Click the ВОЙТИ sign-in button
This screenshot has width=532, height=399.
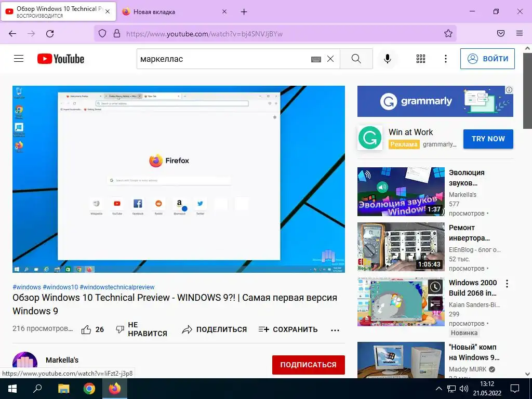point(487,59)
